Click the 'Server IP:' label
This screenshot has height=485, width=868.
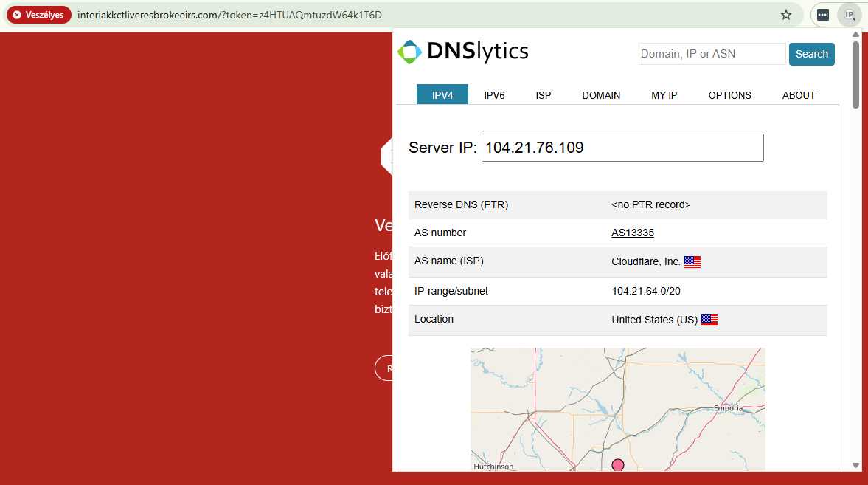tap(442, 148)
